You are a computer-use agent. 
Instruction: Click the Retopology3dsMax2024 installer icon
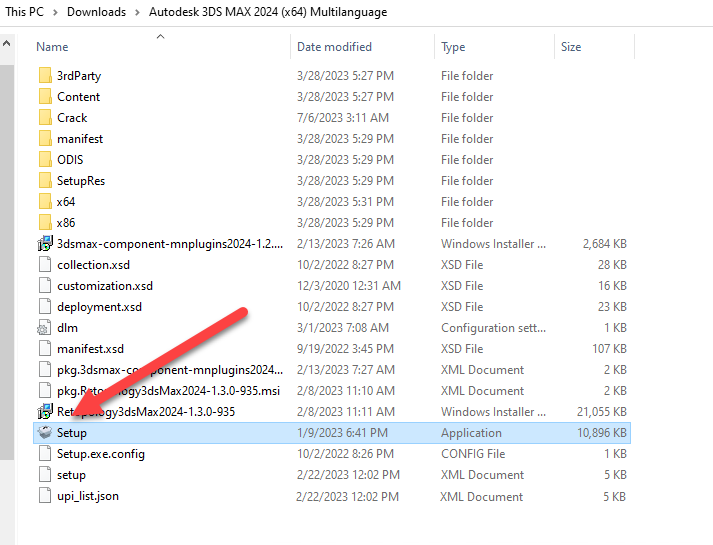[x=45, y=411]
